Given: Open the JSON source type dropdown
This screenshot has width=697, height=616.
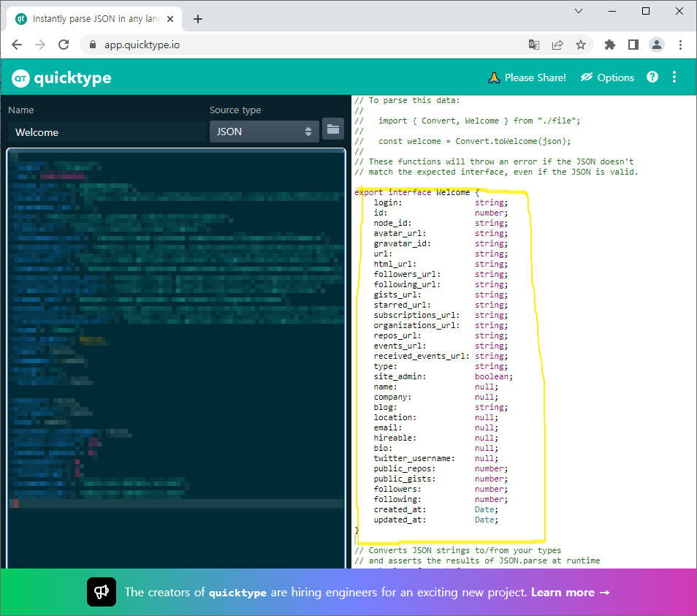Looking at the screenshot, I should click(x=264, y=132).
